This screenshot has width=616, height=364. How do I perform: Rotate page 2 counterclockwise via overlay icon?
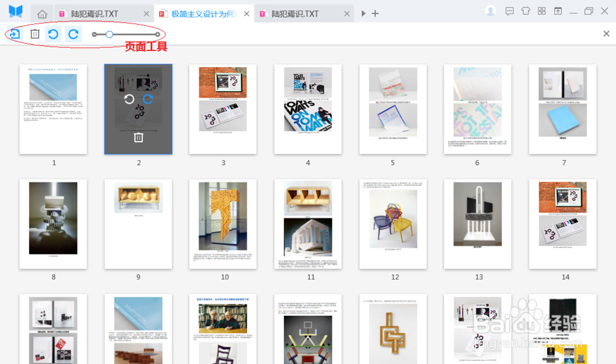pos(129,99)
